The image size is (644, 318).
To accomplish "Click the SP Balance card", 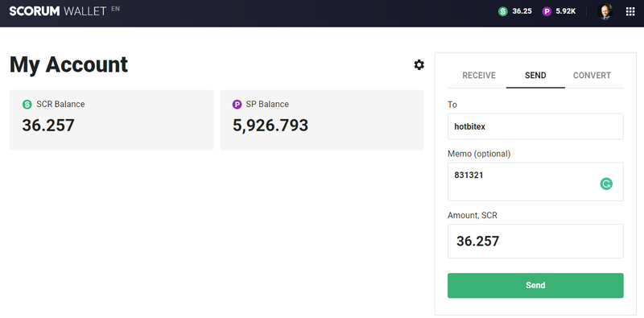I will pyautogui.click(x=321, y=120).
